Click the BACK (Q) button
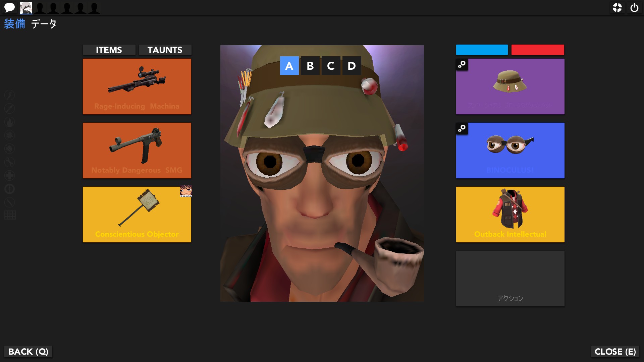This screenshot has width=644, height=362. tap(28, 352)
